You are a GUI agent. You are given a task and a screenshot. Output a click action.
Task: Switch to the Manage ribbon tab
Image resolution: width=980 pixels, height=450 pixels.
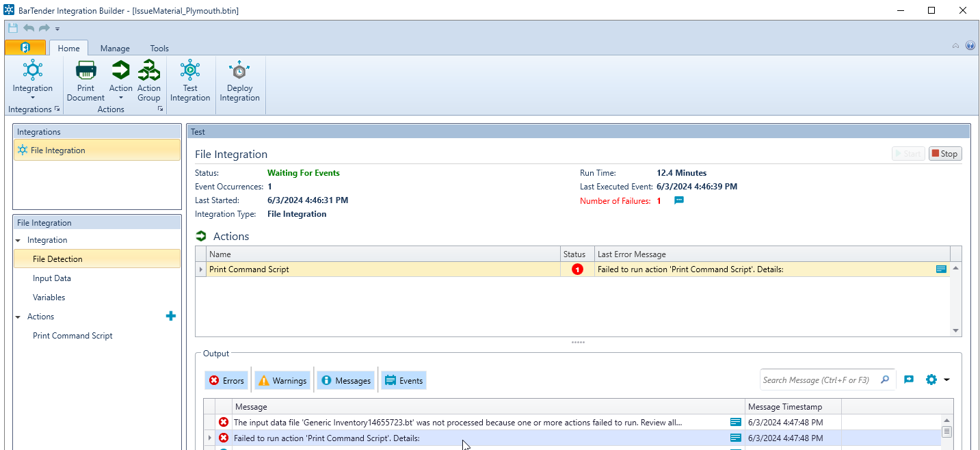pyautogui.click(x=115, y=48)
